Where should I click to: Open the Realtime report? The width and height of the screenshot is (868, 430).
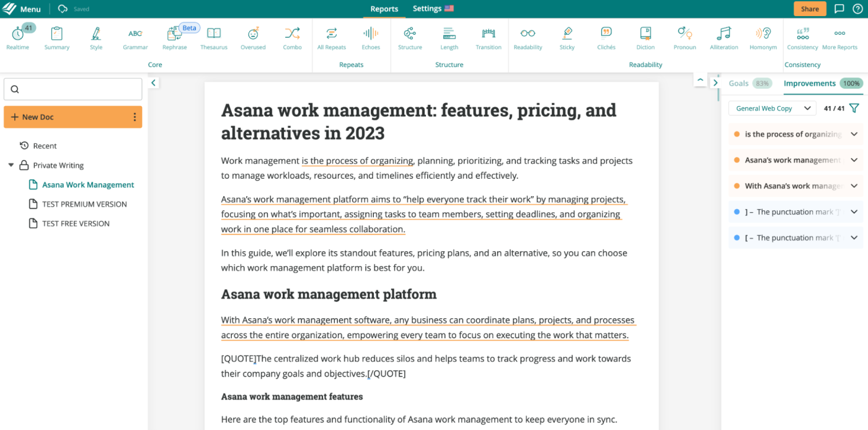coord(18,37)
